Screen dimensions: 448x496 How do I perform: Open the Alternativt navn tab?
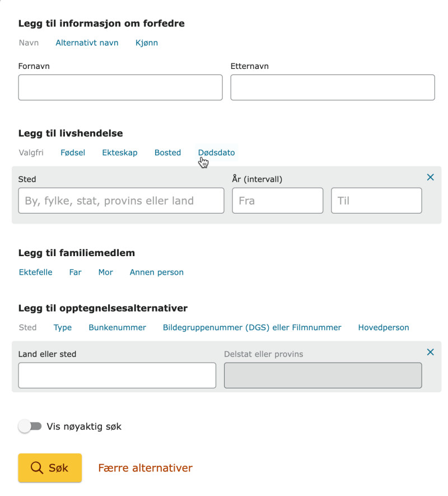click(x=87, y=43)
